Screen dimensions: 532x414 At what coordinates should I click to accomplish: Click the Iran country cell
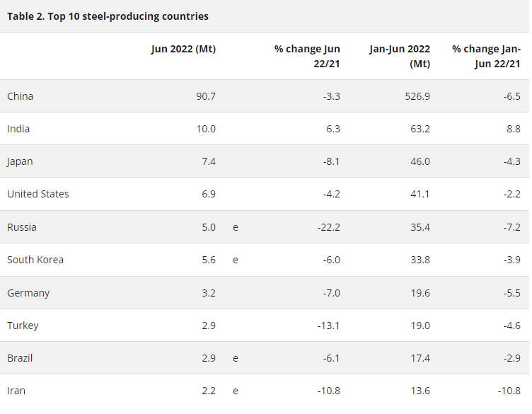pyautogui.click(x=16, y=391)
